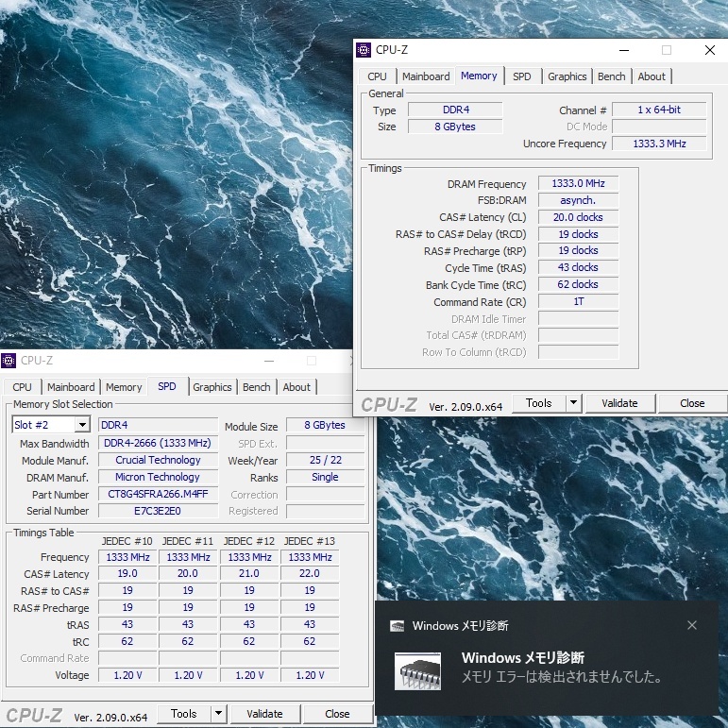This screenshot has height=728, width=728.
Task: Go to the About tab in SPD window
Action: point(296,387)
